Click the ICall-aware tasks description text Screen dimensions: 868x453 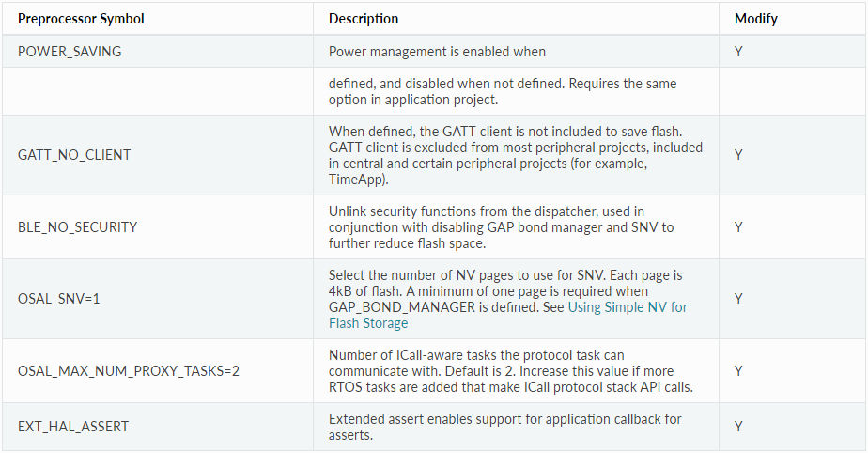pos(510,371)
